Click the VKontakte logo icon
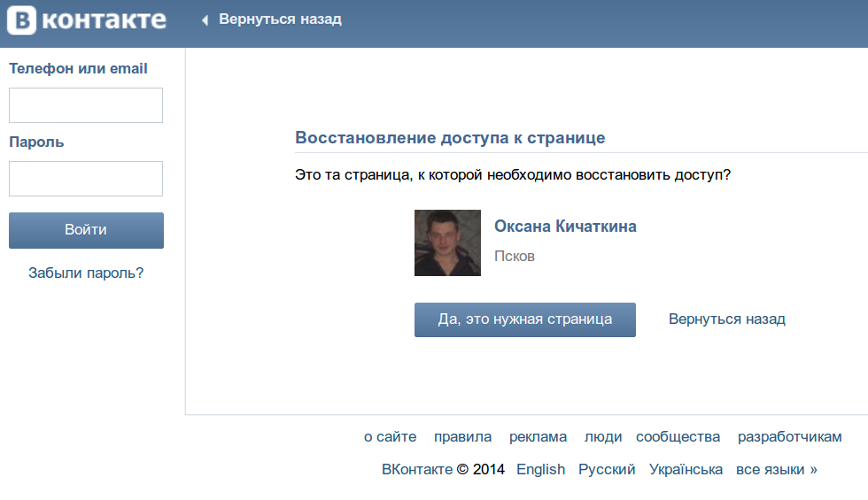This screenshot has width=868, height=500. (x=21, y=20)
